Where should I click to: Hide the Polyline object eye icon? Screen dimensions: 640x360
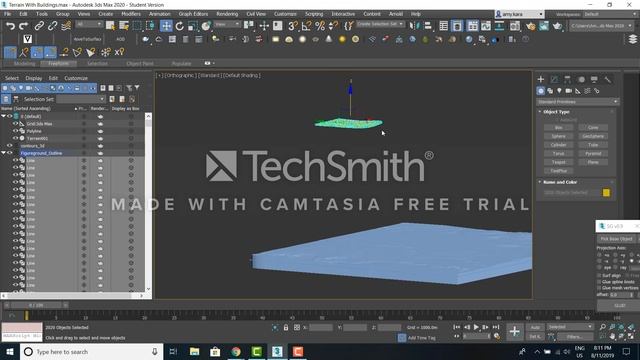(x=16, y=131)
